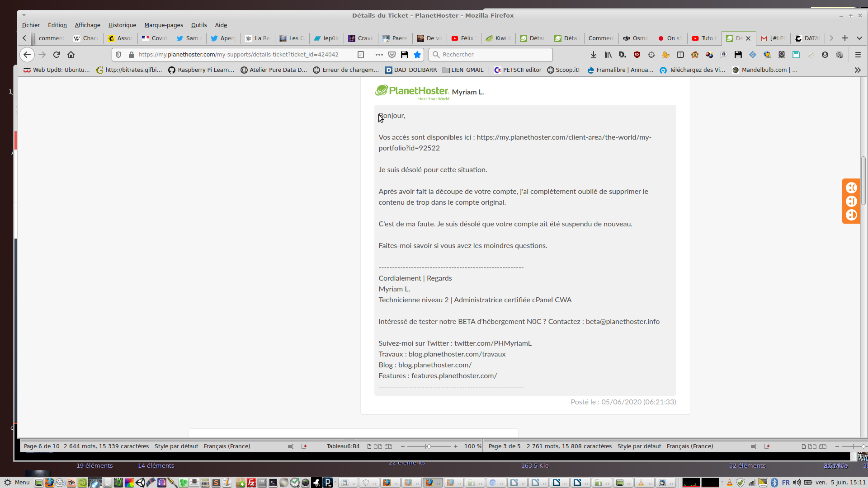Reload the current page
This screenshot has height=488, width=868.
(x=57, y=55)
